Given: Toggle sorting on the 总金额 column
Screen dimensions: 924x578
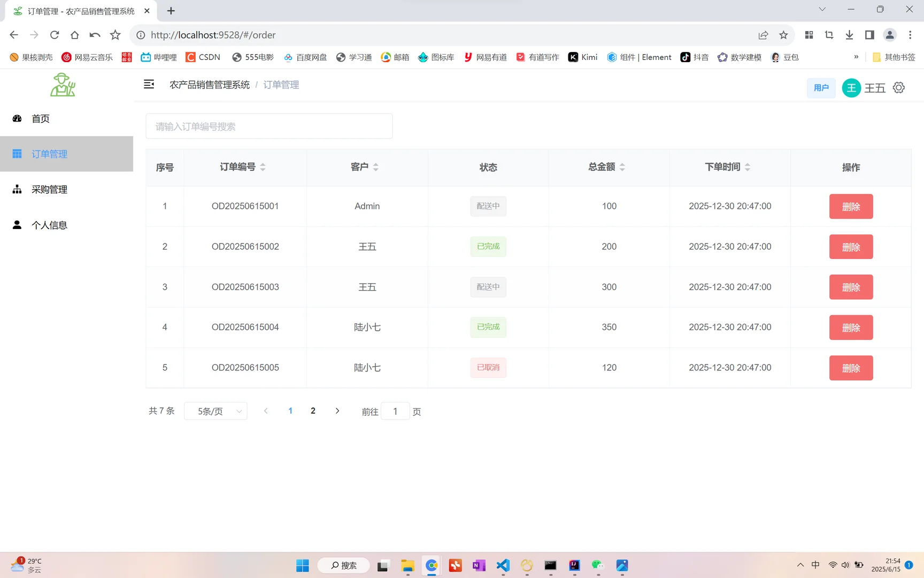Looking at the screenshot, I should point(622,166).
